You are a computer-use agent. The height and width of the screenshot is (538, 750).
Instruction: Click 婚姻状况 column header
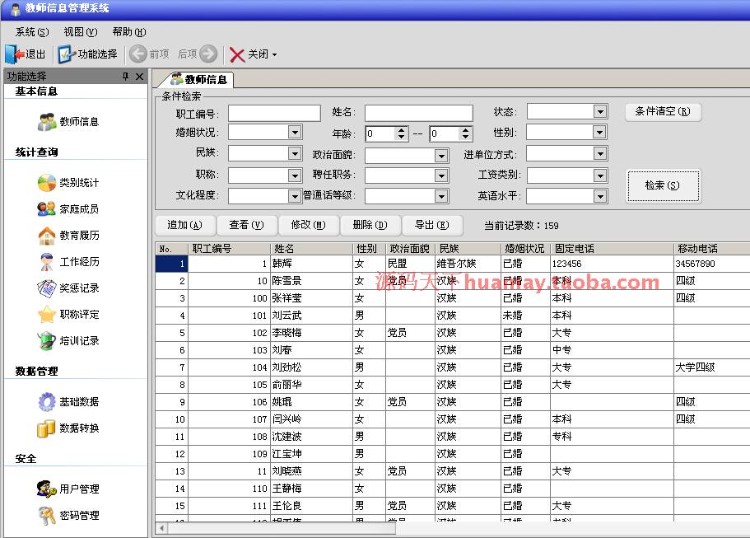point(526,249)
